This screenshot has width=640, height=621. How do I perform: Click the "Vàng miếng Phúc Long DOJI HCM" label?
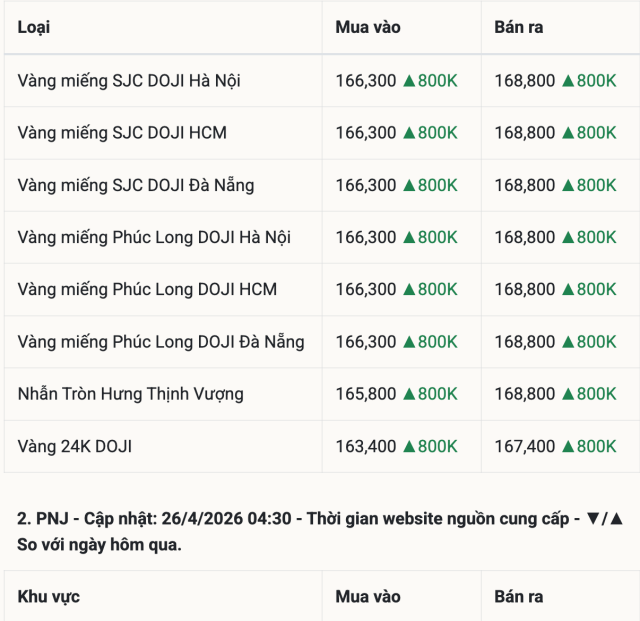pos(147,289)
